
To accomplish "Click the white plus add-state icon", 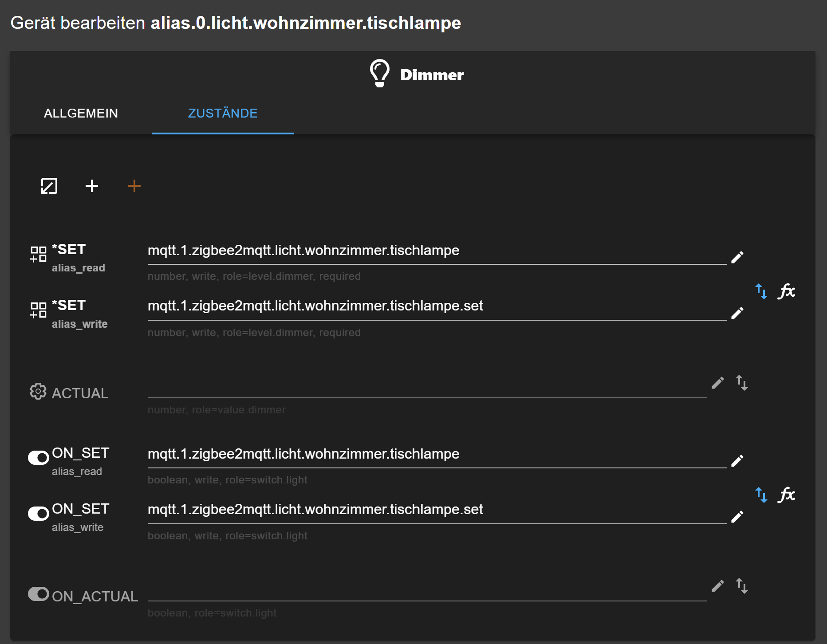I will click(x=92, y=186).
